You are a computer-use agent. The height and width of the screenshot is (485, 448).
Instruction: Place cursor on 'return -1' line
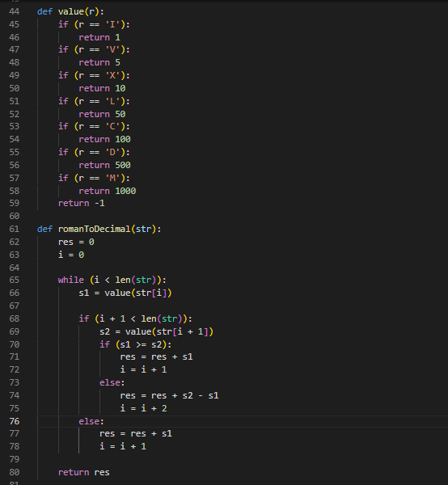[82, 203]
